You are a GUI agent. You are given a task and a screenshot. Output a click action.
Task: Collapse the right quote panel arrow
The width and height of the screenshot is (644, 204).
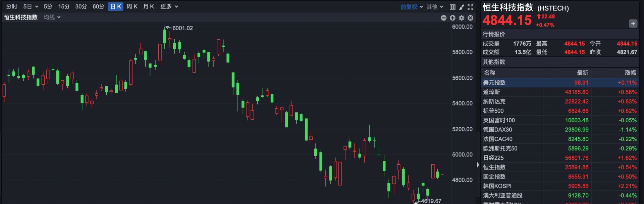tap(478, 165)
